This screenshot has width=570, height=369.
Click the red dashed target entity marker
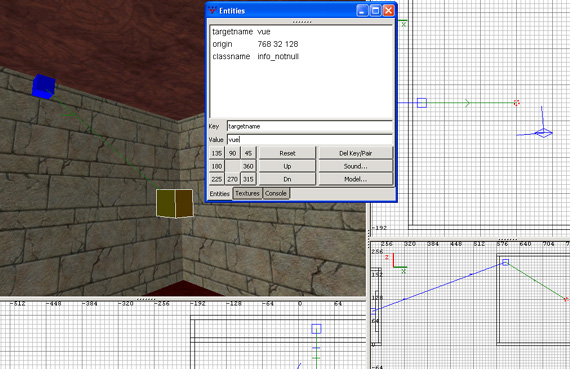click(517, 103)
